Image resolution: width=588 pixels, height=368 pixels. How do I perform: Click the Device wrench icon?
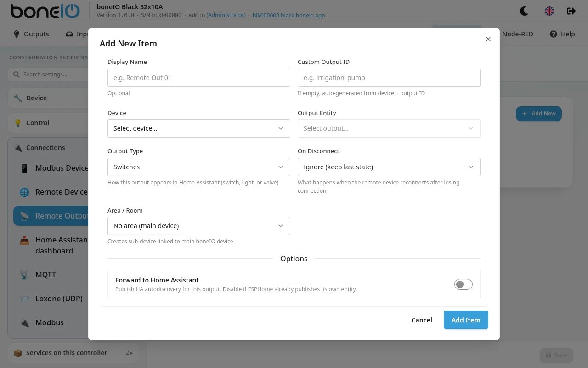[18, 98]
